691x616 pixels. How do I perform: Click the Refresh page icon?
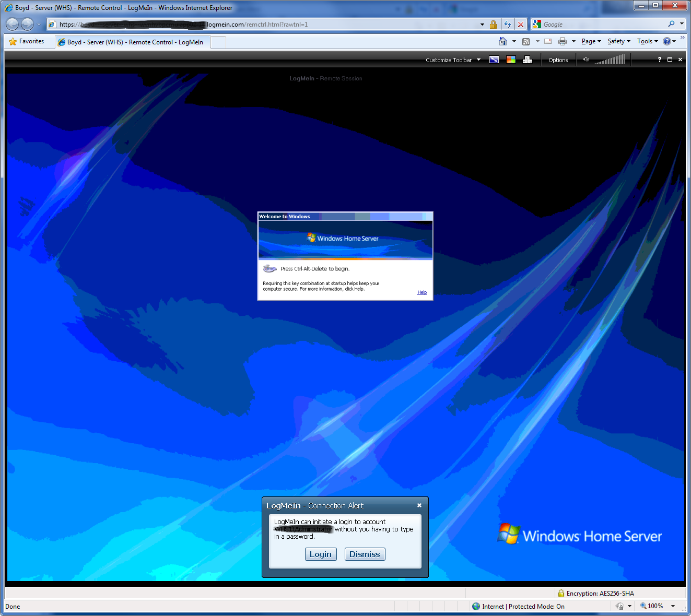[507, 25]
